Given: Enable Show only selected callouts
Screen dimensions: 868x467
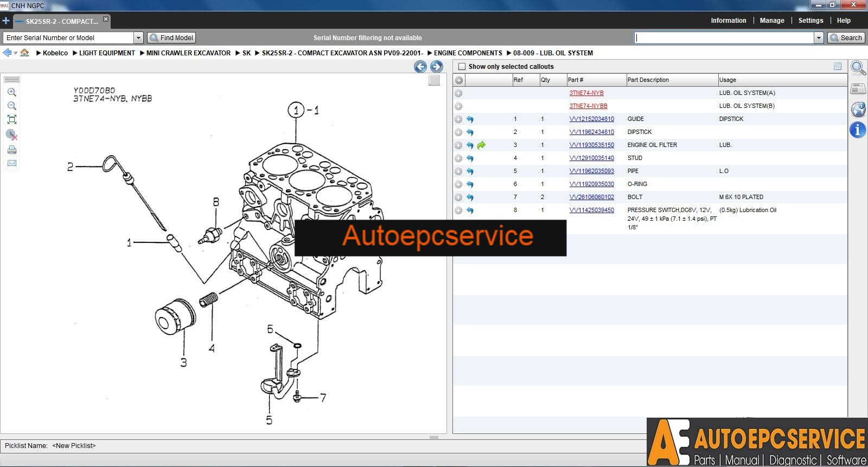Looking at the screenshot, I should point(462,67).
